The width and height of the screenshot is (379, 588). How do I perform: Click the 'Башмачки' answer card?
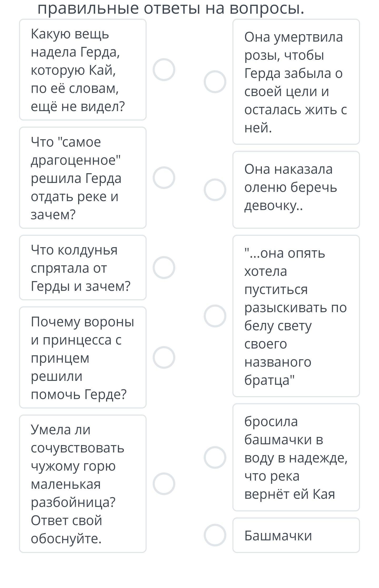296,535
